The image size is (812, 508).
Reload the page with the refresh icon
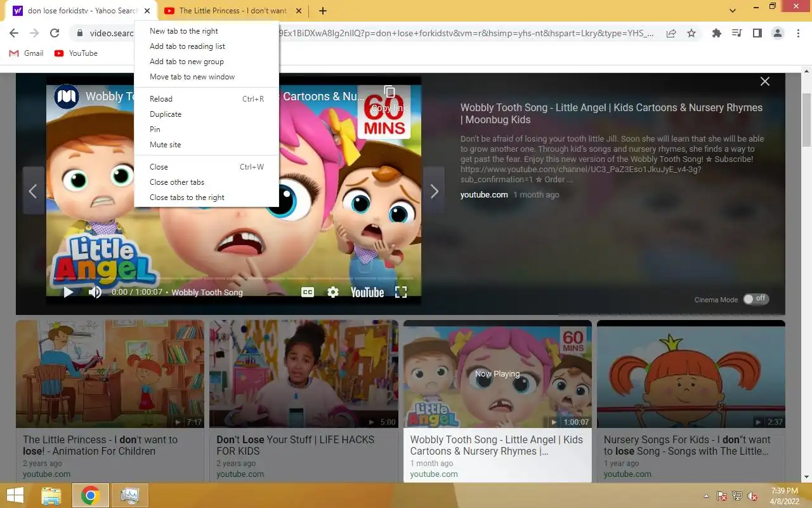point(55,33)
